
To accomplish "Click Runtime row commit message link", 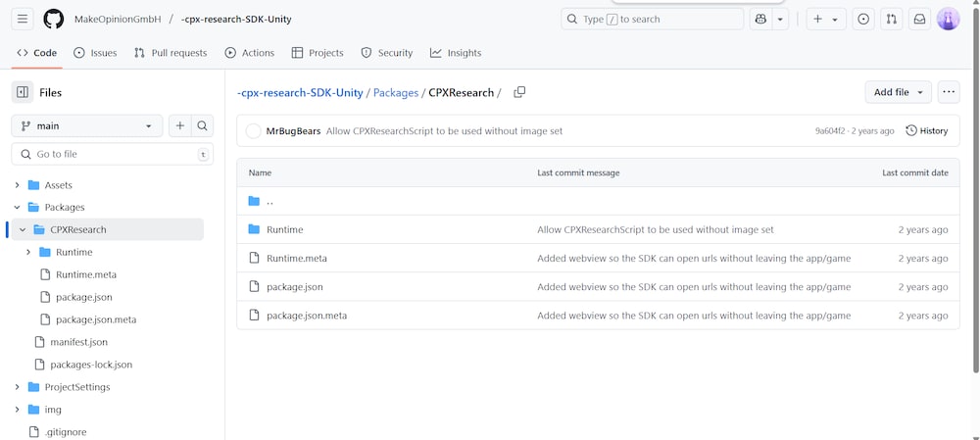I will click(656, 230).
